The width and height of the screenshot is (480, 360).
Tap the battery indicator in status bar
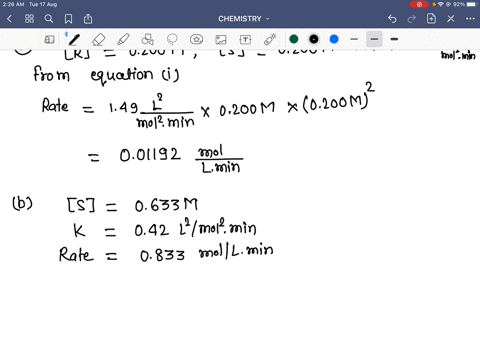pyautogui.click(x=471, y=4)
